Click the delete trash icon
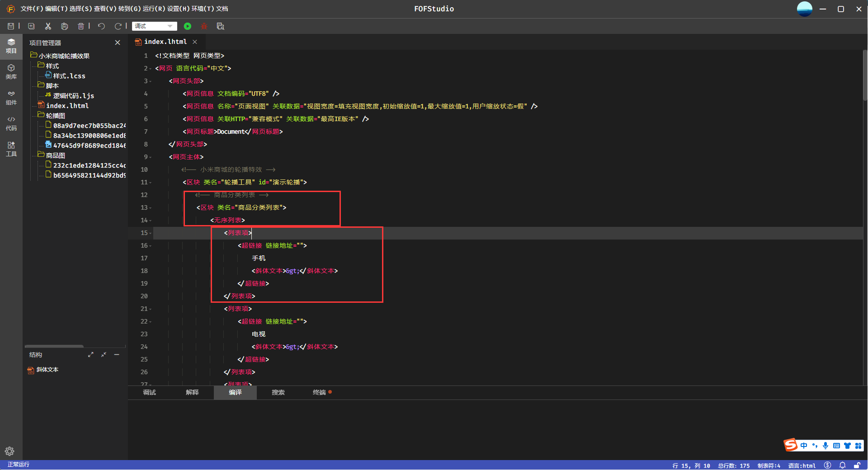The image size is (868, 470). click(x=81, y=26)
